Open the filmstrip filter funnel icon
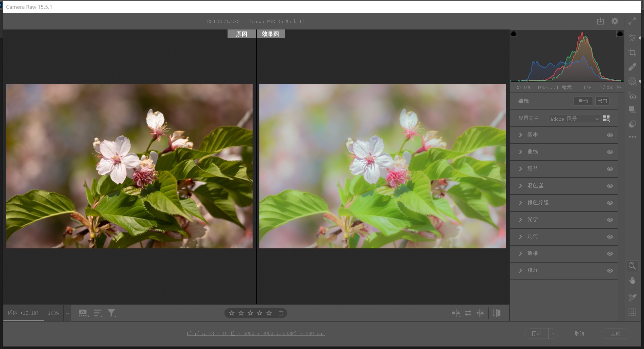The height and width of the screenshot is (349, 644). (112, 313)
